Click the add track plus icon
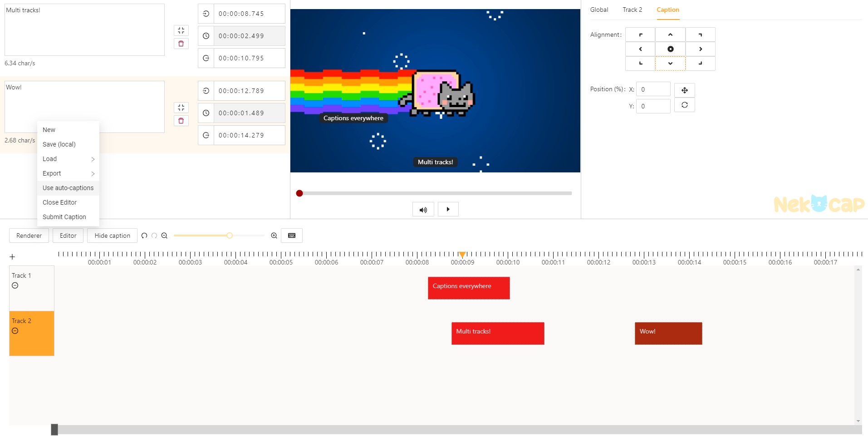Image resolution: width=868 pixels, height=436 pixels. click(x=12, y=257)
